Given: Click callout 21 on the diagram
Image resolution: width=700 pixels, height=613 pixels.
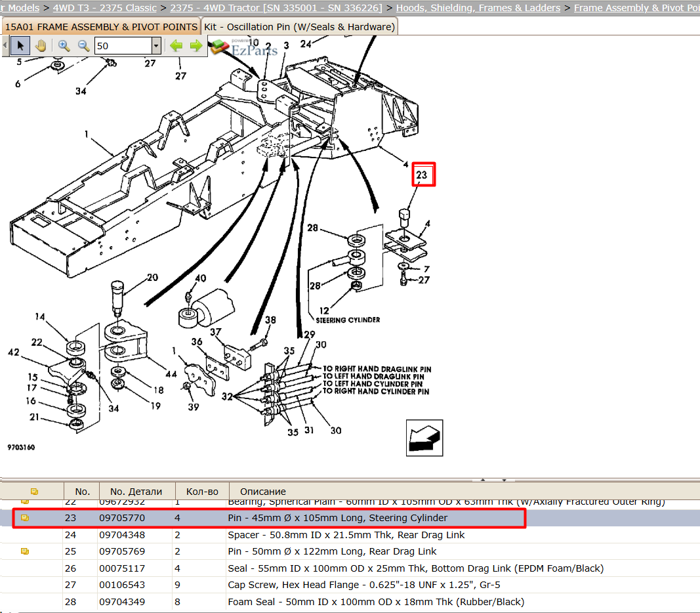Looking at the screenshot, I should pyautogui.click(x=34, y=417).
